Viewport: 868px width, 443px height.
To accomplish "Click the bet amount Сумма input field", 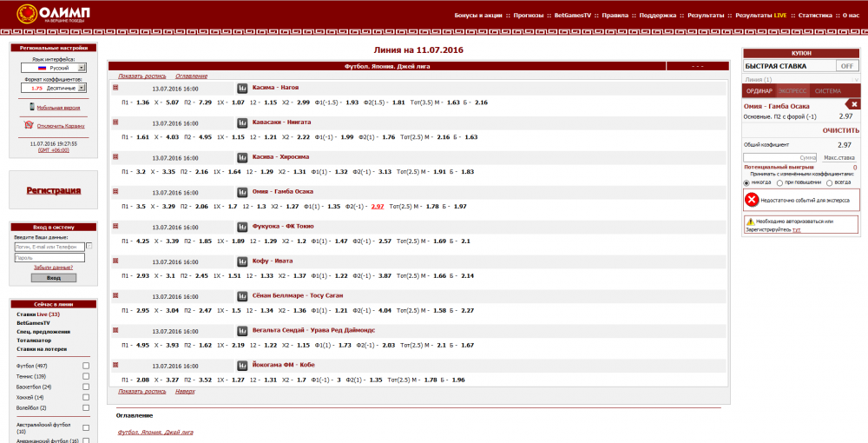I will click(780, 157).
